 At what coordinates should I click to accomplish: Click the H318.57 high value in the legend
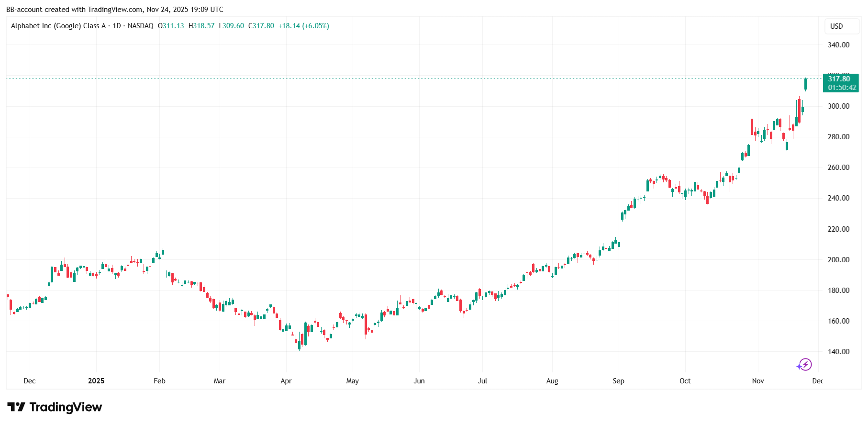201,26
